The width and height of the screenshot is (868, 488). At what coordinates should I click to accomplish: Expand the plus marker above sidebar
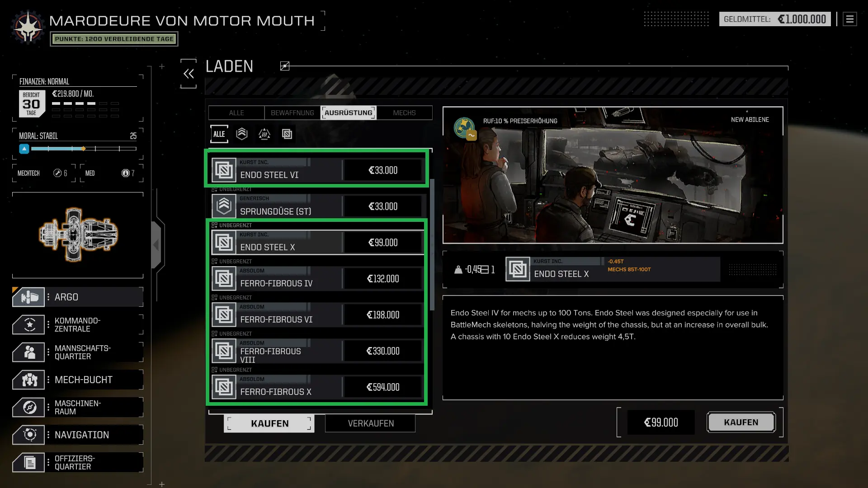point(162,66)
